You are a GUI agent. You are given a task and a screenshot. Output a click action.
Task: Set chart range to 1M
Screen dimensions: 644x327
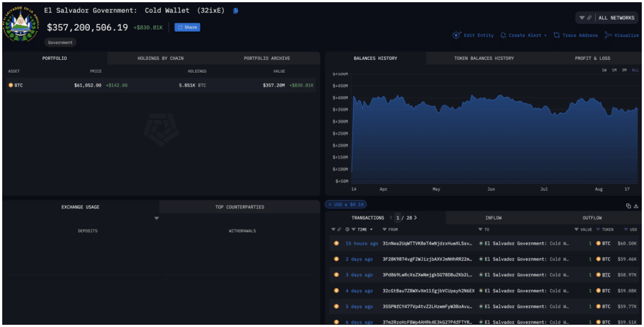[x=615, y=70]
